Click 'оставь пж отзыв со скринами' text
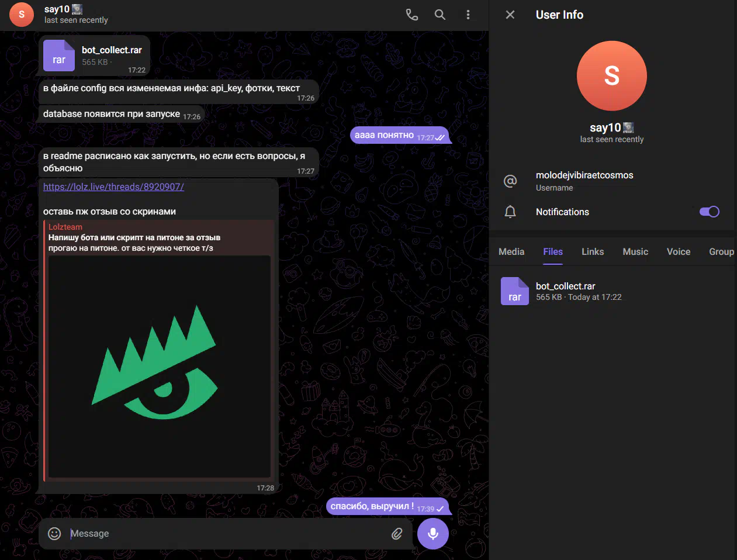This screenshot has height=560, width=737. [109, 212]
